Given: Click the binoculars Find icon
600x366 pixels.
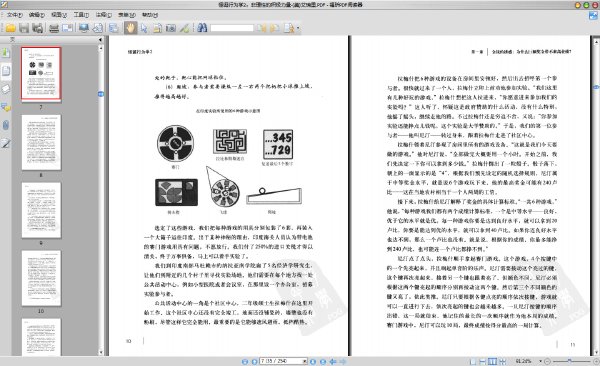Looking at the screenshot, I should pos(202,28).
